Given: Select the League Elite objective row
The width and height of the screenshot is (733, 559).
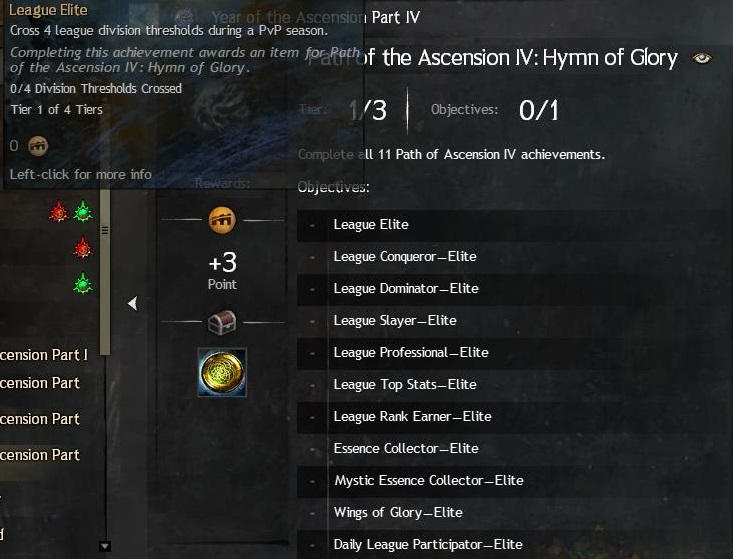Looking at the screenshot, I should tap(507, 225).
